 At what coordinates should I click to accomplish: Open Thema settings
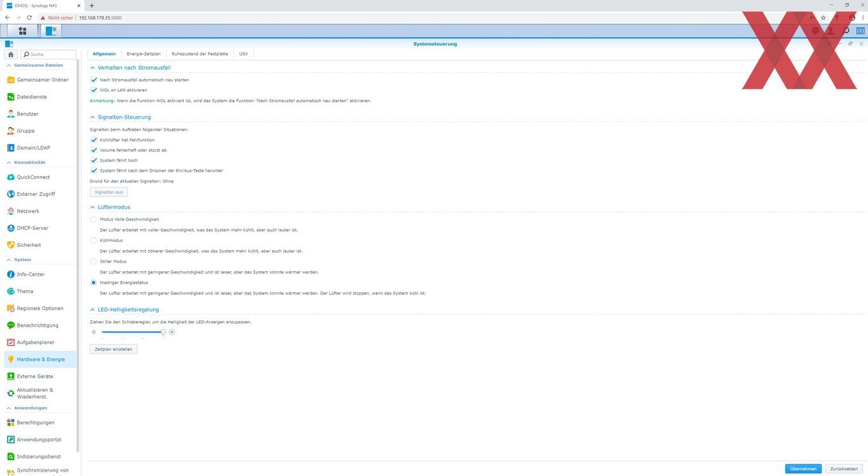click(40, 292)
